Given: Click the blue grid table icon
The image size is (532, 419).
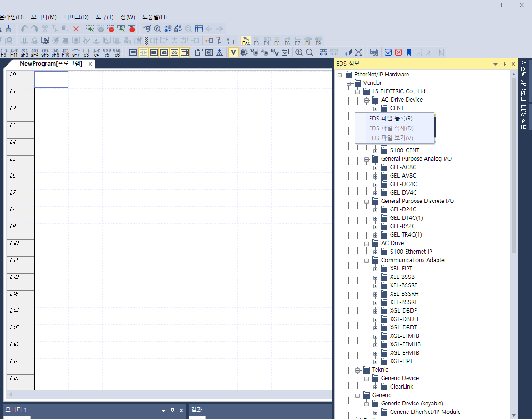Looking at the screenshot, I should (199, 29).
